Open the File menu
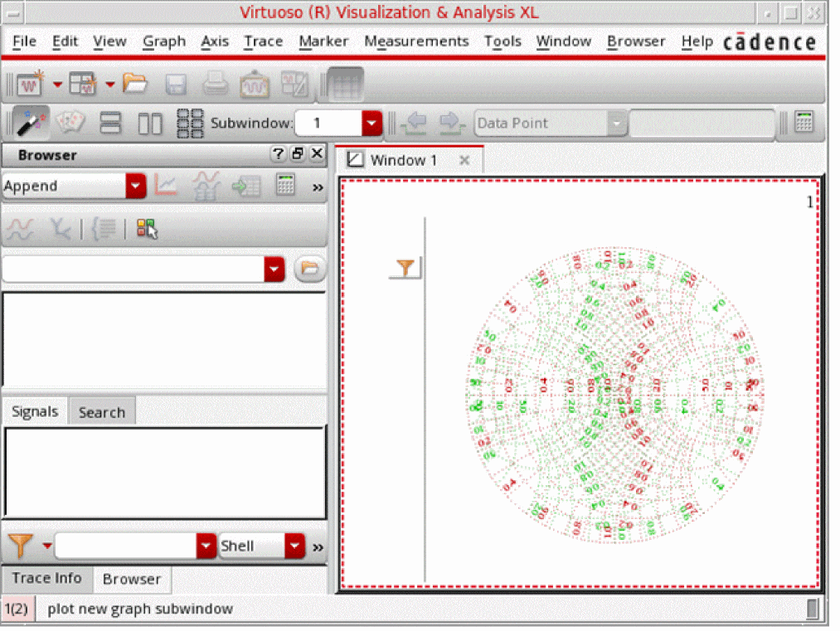This screenshot has height=631, width=840. (x=24, y=41)
